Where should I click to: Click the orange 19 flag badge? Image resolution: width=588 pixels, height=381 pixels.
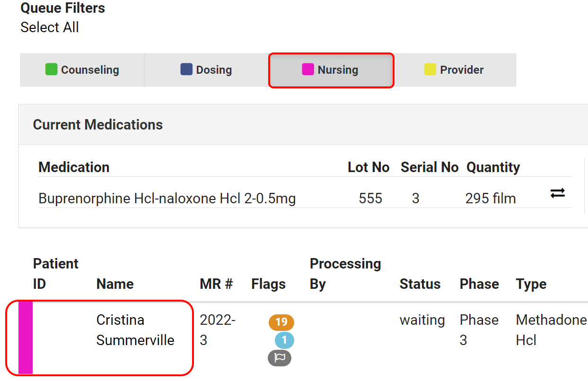tap(281, 322)
